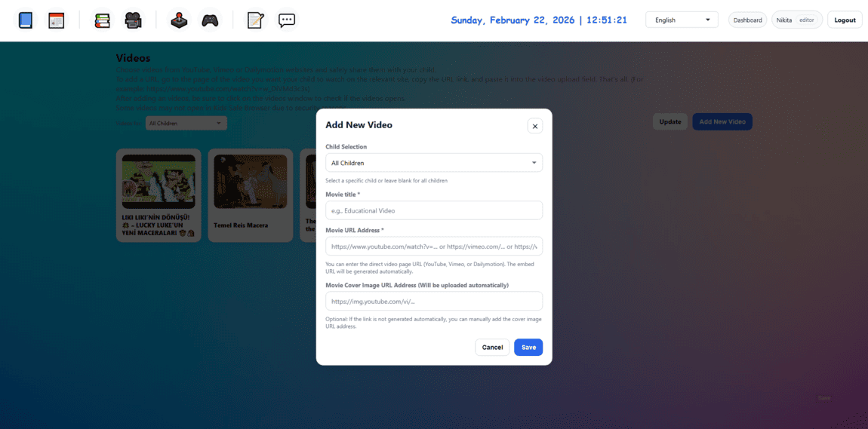
Task: Click the notepad with pencil icon
Action: point(256,20)
